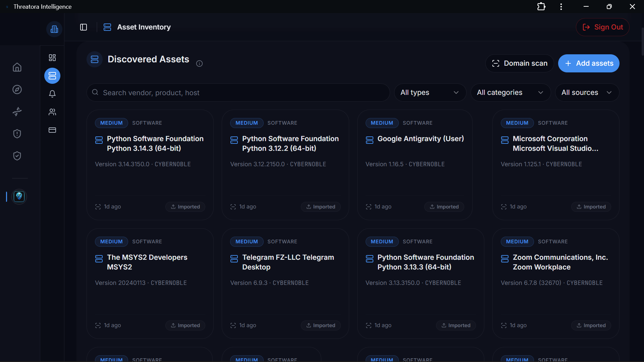Select the asset inventory server icon in sidebar
The height and width of the screenshot is (362, 644).
[52, 76]
